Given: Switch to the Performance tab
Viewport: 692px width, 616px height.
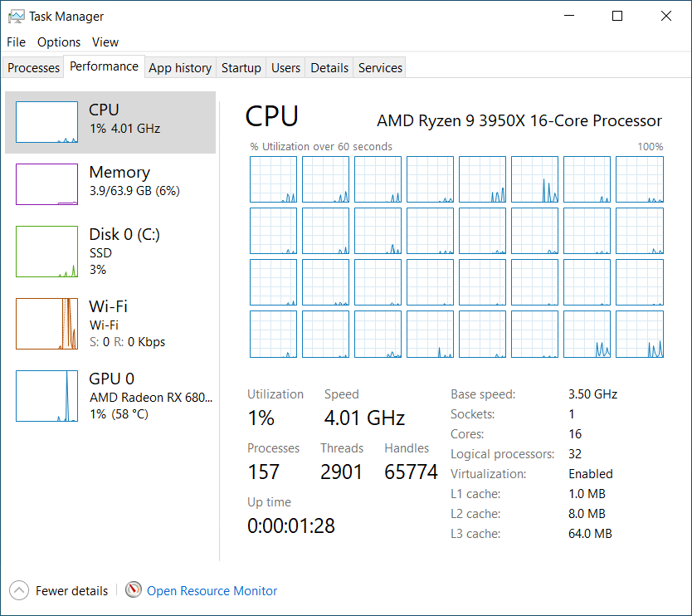Looking at the screenshot, I should [105, 66].
